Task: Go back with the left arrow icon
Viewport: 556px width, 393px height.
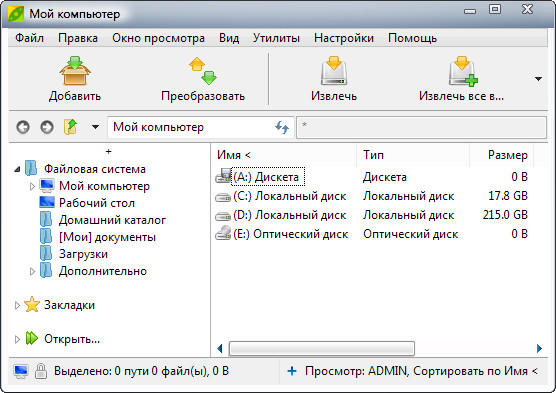Action: pyautogui.click(x=23, y=127)
